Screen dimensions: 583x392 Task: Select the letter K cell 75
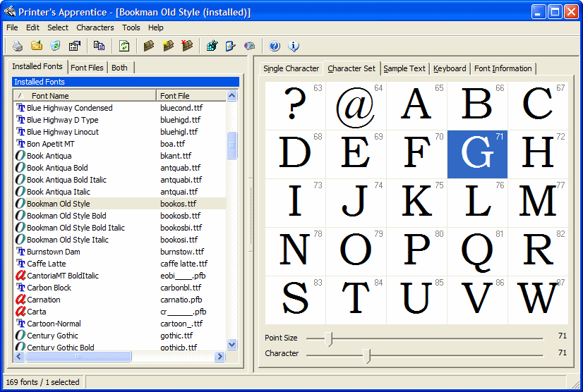[x=416, y=203]
